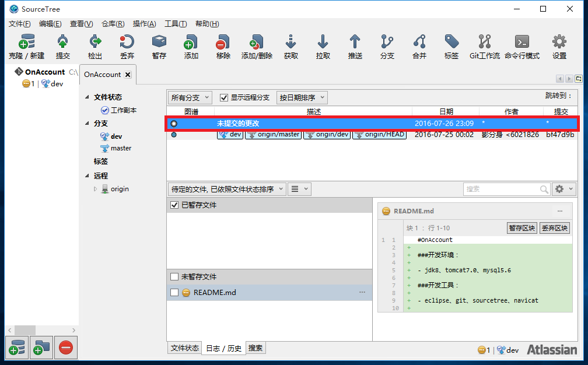The width and height of the screenshot is (588, 365).
Task: Switch to the 搜索 bottom tab
Action: pos(256,348)
